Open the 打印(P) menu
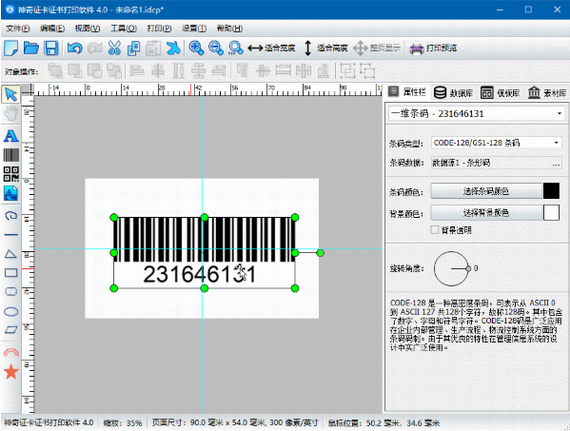Screen dimensions: 570x431 tap(159, 28)
